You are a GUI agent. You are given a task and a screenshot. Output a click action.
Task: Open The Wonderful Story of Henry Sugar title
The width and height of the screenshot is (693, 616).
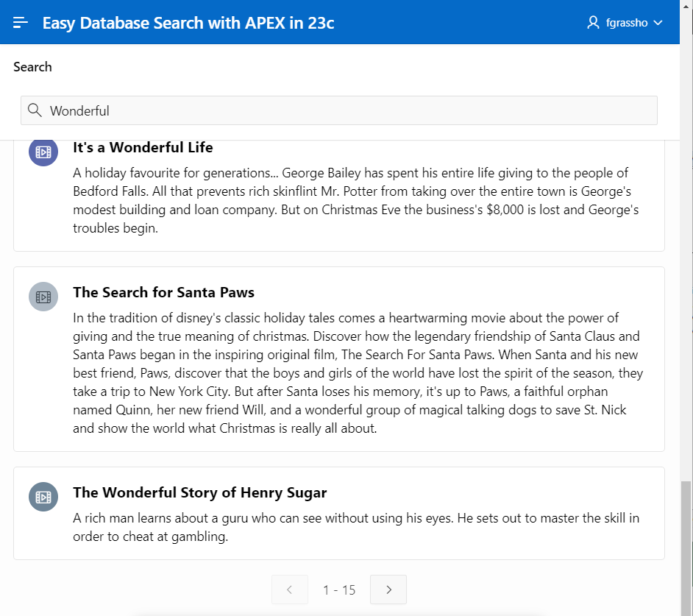click(x=199, y=492)
